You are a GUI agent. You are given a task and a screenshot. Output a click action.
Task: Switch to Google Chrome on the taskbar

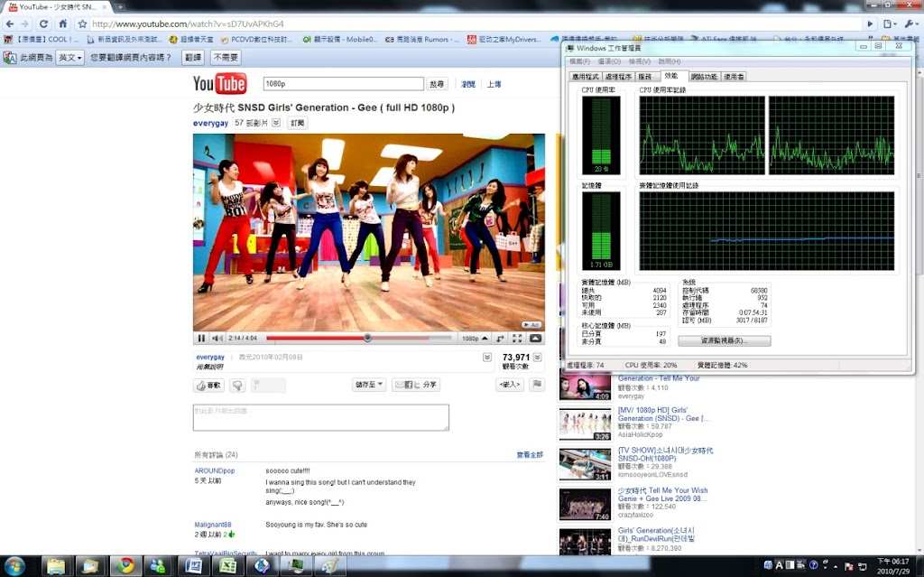click(125, 566)
